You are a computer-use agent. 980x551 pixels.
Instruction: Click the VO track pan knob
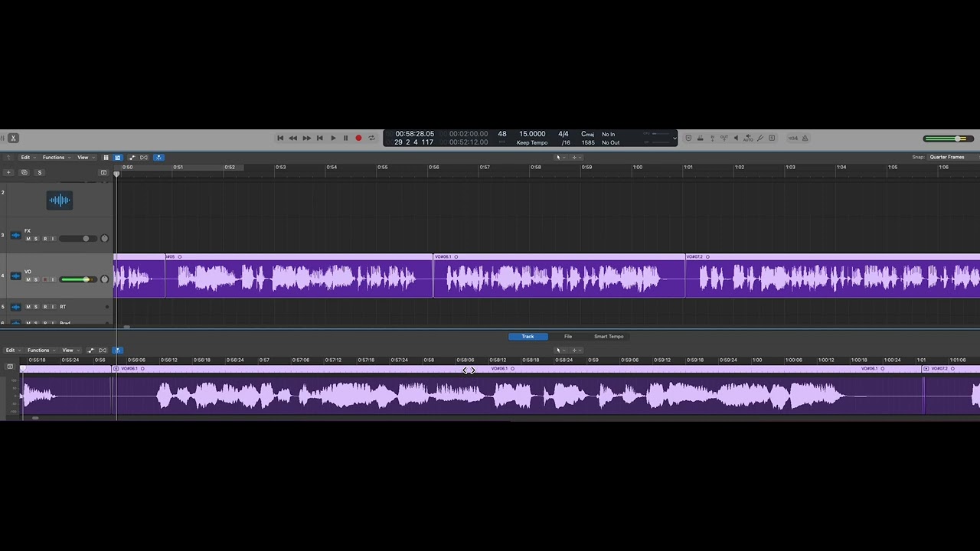[x=104, y=279]
